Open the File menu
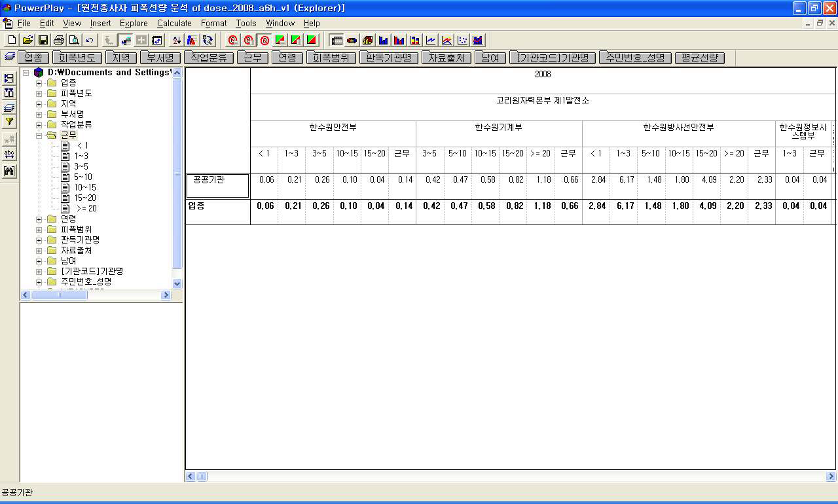Screen dimensions: 838x504 coord(24,23)
